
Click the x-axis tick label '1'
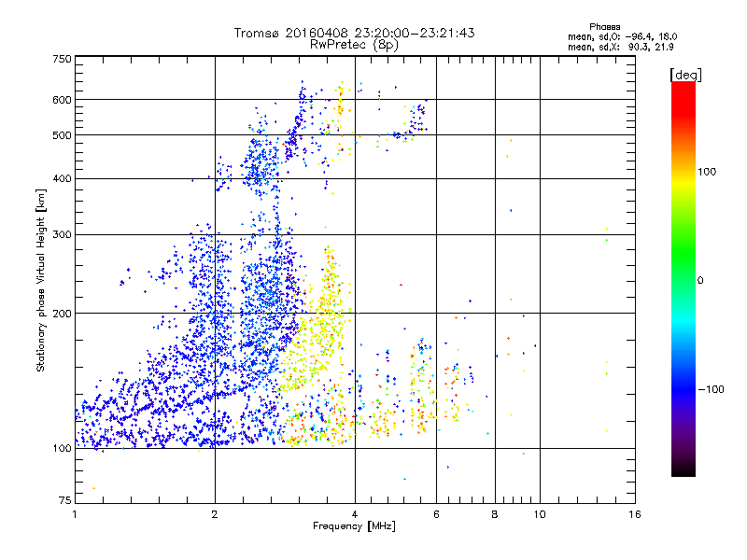point(75,514)
